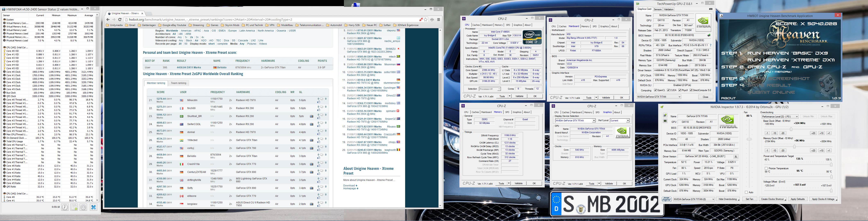Click the Hide Overclocking button
868x221 pixels.
click(728, 199)
